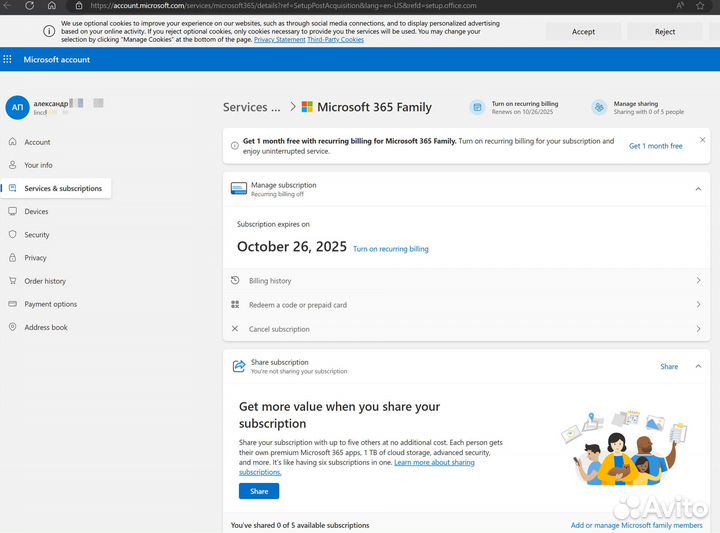Image resolution: width=720 pixels, height=533 pixels.
Task: Open Redeem a code row chevron
Action: [698, 304]
